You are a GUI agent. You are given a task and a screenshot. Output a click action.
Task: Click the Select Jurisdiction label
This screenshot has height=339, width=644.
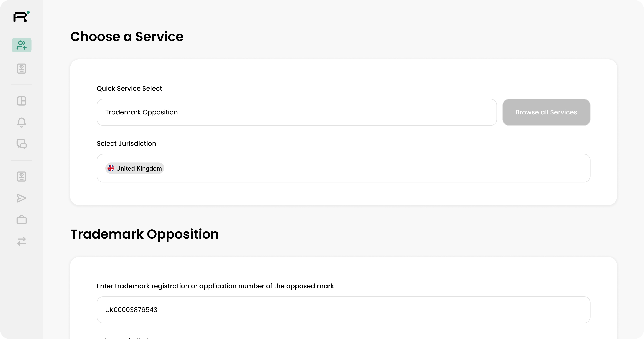tap(126, 144)
